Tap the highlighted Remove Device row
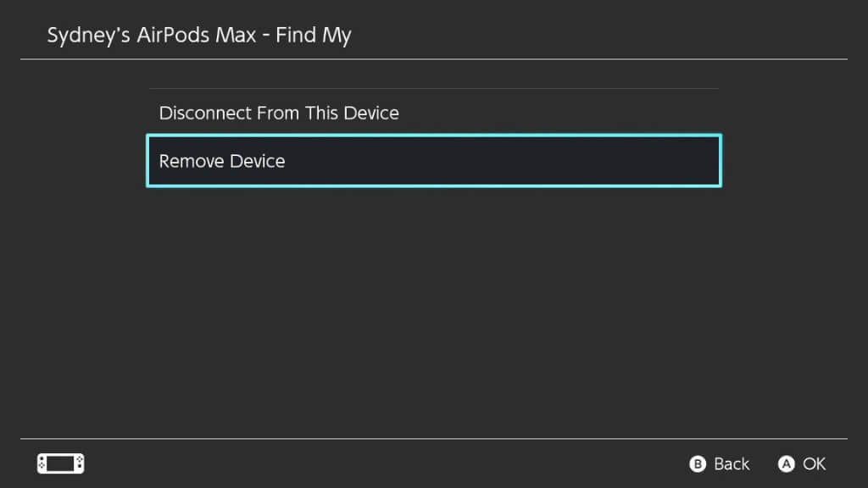868x488 pixels. tap(433, 161)
